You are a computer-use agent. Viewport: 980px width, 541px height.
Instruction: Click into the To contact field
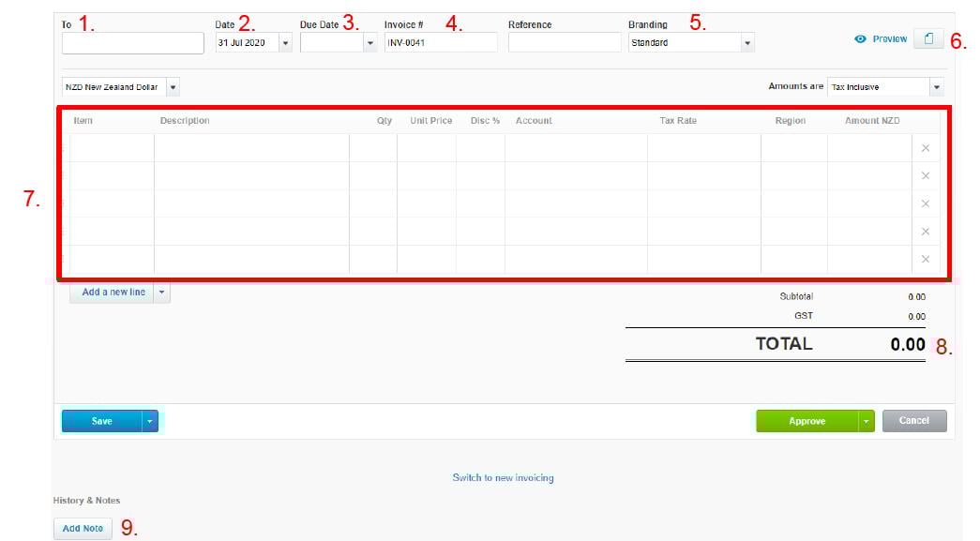[x=132, y=43]
